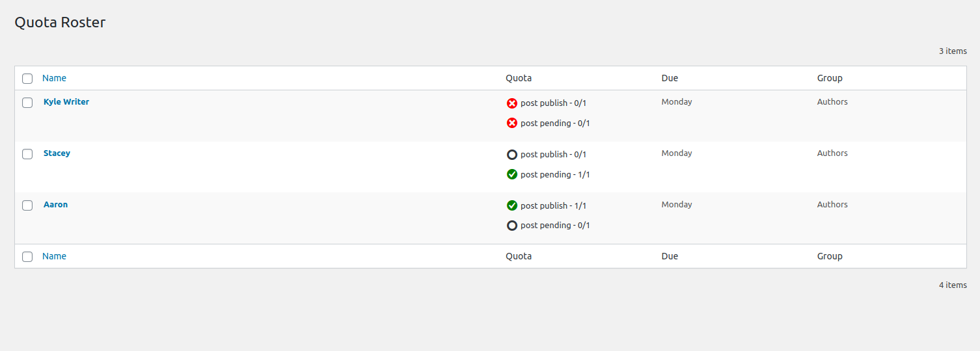Sort by the Name column header

pos(54,78)
